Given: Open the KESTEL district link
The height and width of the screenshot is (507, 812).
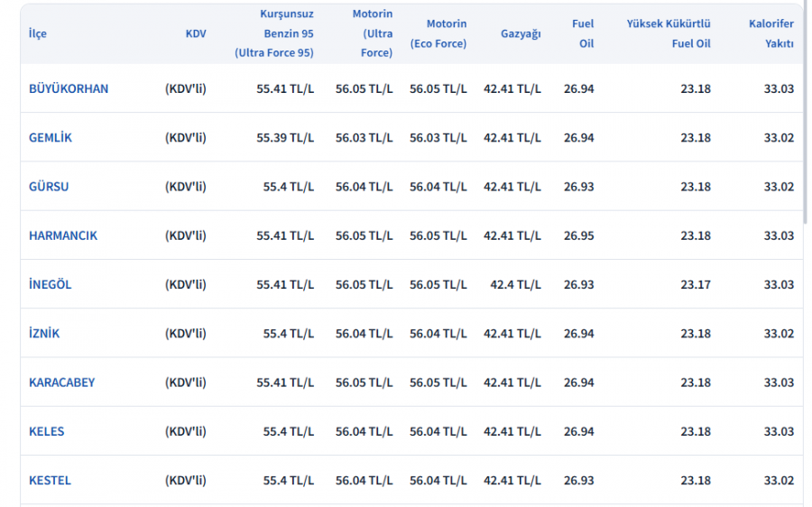Looking at the screenshot, I should click(50, 480).
